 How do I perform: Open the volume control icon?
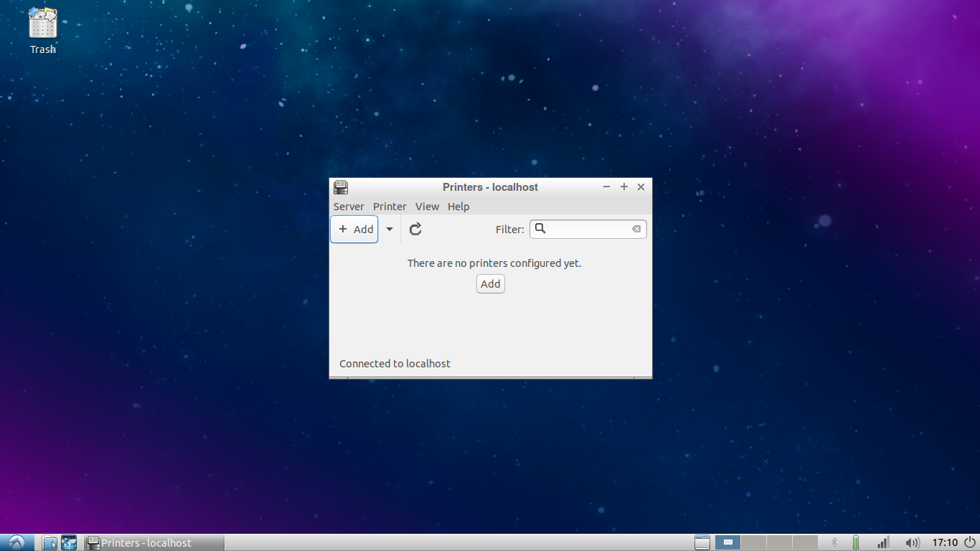coord(913,543)
